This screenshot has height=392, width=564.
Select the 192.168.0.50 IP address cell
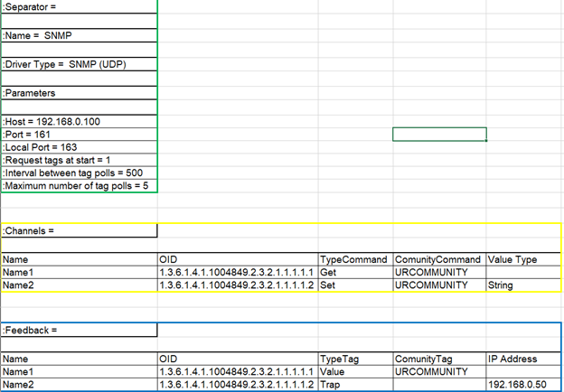[x=523, y=385]
